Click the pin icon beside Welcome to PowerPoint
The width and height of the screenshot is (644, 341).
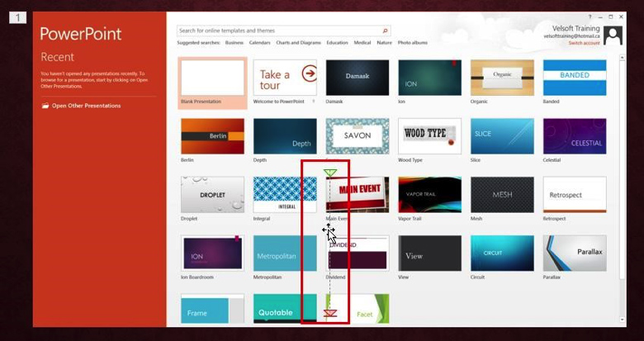pyautogui.click(x=314, y=102)
